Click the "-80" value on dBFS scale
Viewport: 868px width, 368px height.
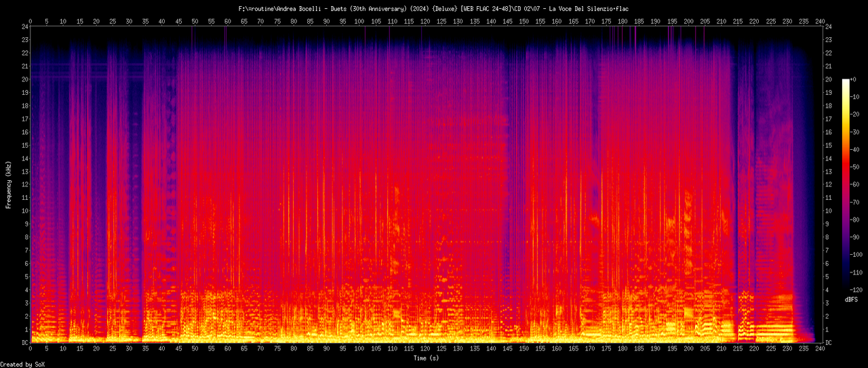coord(856,220)
